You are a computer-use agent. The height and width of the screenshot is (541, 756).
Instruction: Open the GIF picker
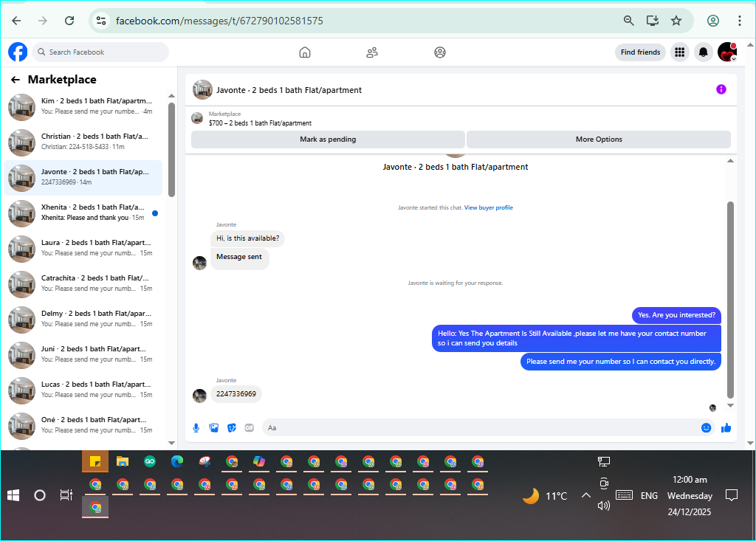click(250, 427)
